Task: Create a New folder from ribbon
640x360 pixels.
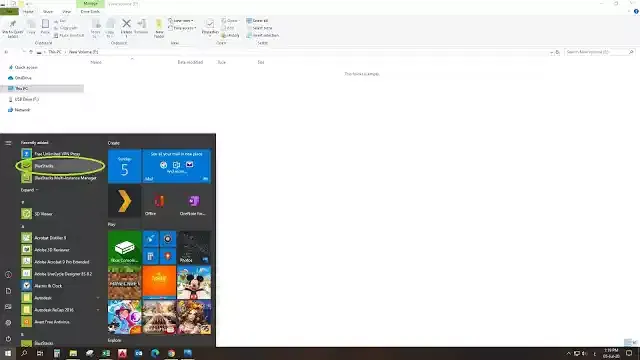Action: click(x=159, y=29)
